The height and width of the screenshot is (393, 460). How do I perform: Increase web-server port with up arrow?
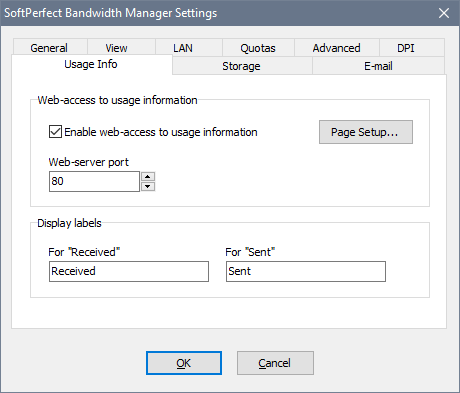pos(148,176)
